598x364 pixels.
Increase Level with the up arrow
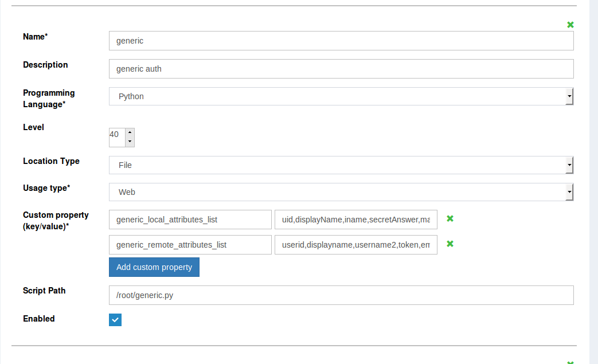click(130, 132)
